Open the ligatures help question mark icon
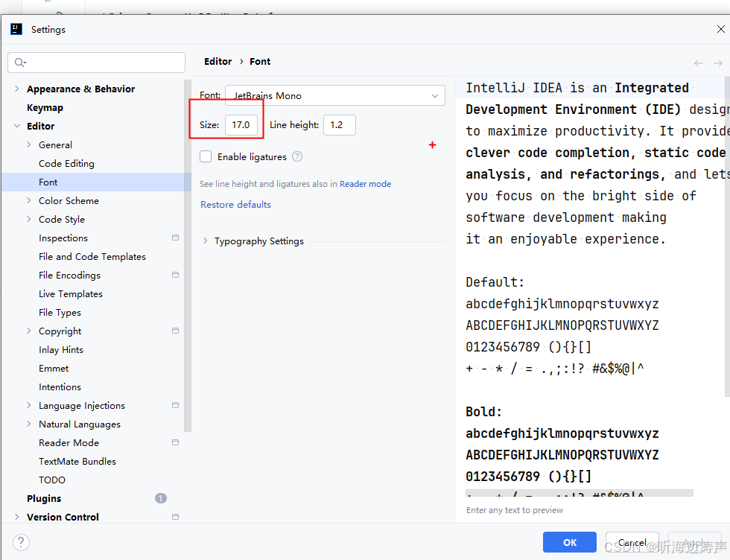 [x=297, y=157]
